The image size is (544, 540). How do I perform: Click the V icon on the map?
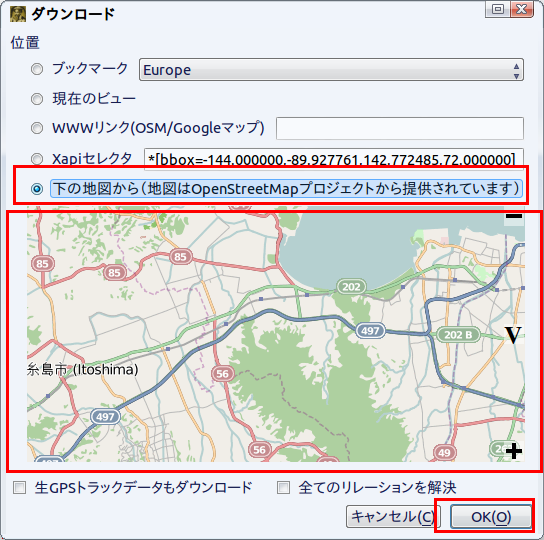tap(513, 335)
